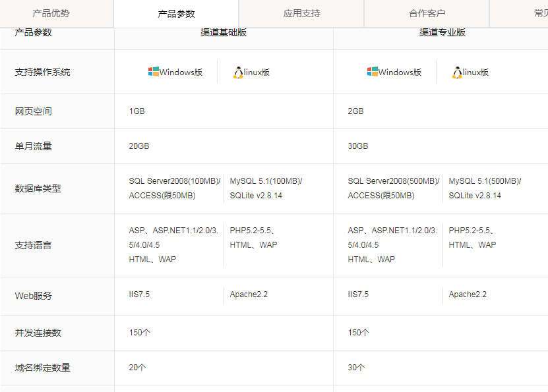Click the 数据库类型 row label
Viewport: 548px width, 392px height.
pos(38,188)
